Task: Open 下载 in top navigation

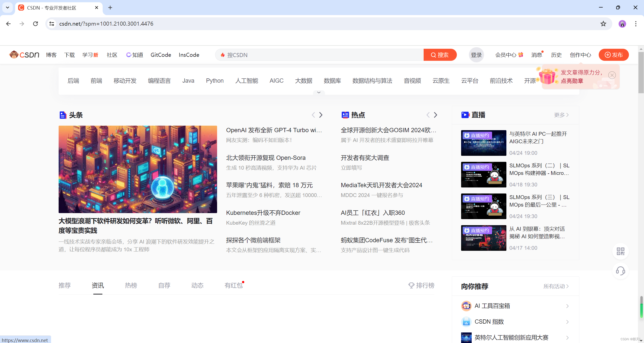Action: (69, 55)
